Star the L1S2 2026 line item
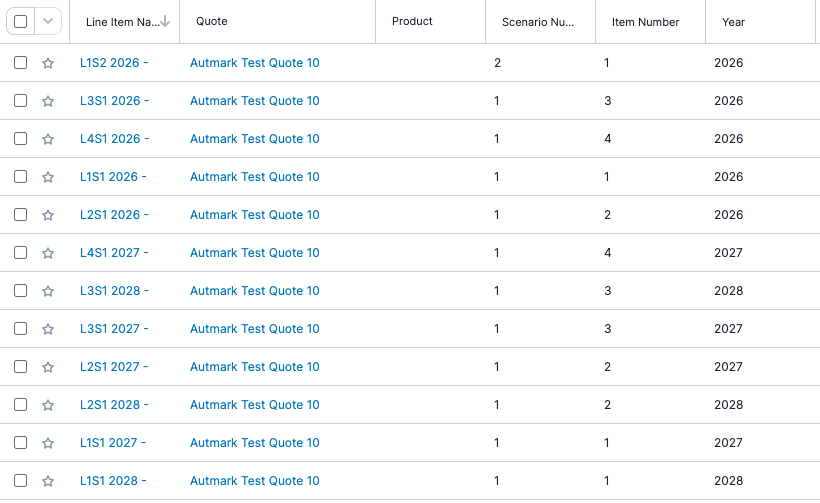Viewport: 820px width, 503px height. [48, 63]
